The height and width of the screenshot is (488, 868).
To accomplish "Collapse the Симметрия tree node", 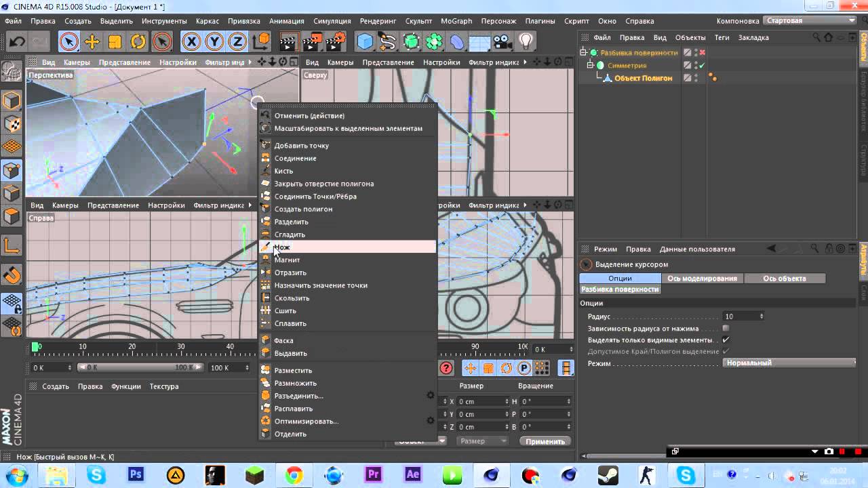I will point(591,65).
